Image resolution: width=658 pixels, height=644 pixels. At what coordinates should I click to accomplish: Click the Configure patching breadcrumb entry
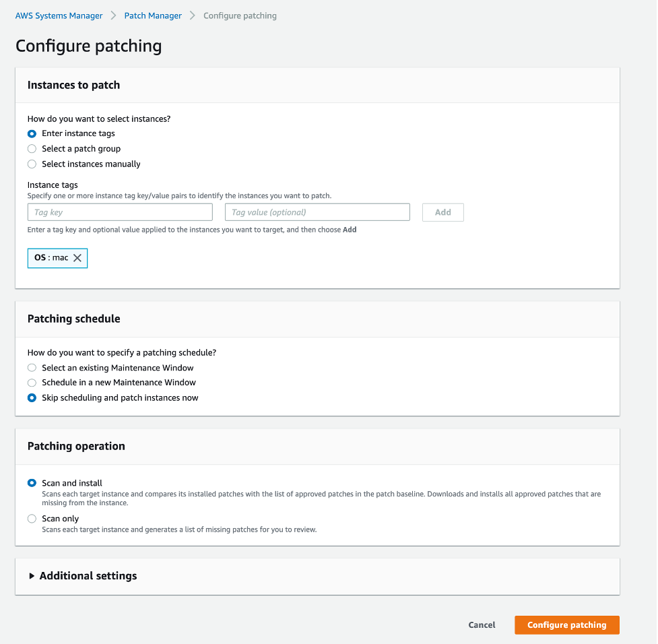click(239, 15)
